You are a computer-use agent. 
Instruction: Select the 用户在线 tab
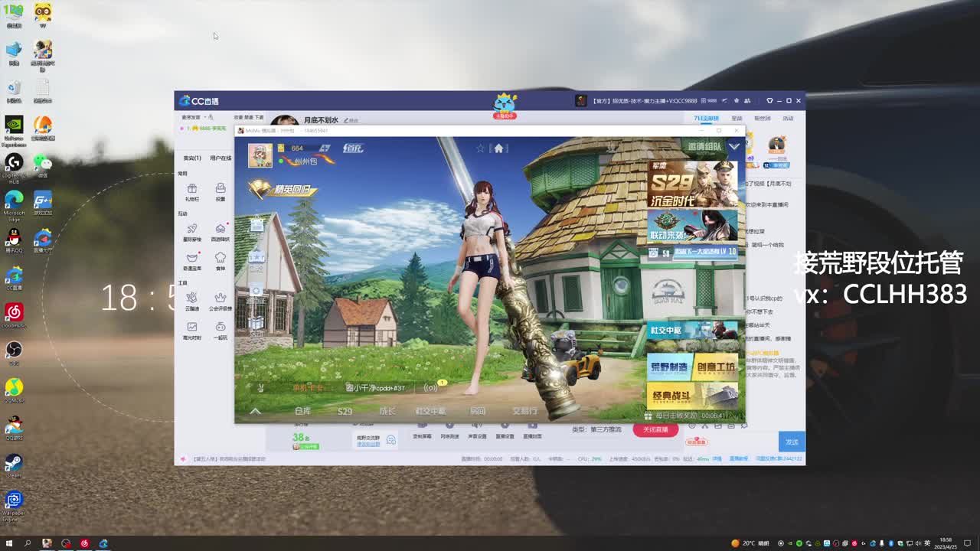tap(220, 158)
